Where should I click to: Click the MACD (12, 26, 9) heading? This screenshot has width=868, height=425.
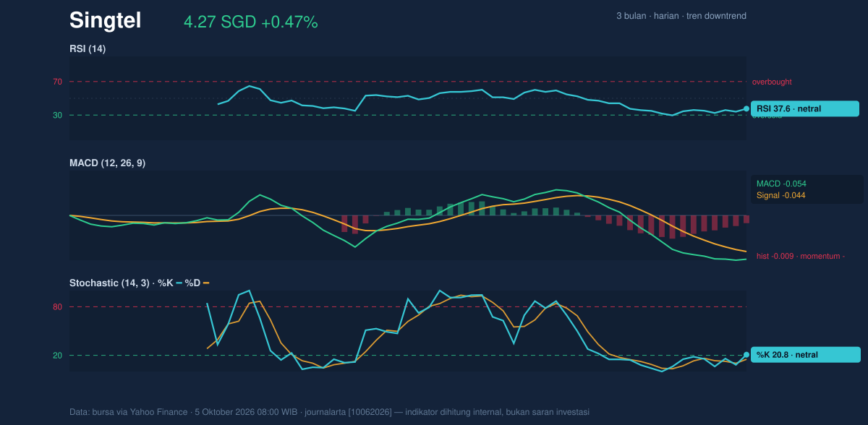click(x=107, y=163)
